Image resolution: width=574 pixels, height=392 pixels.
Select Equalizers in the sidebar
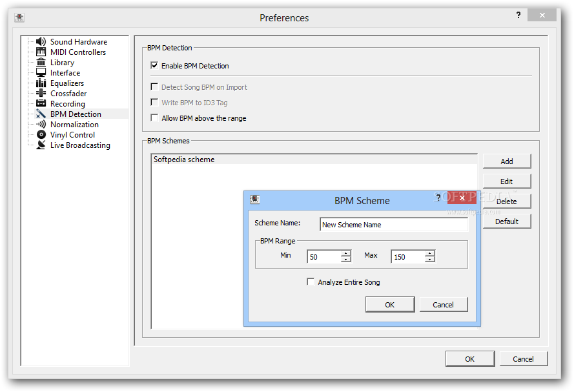point(67,83)
